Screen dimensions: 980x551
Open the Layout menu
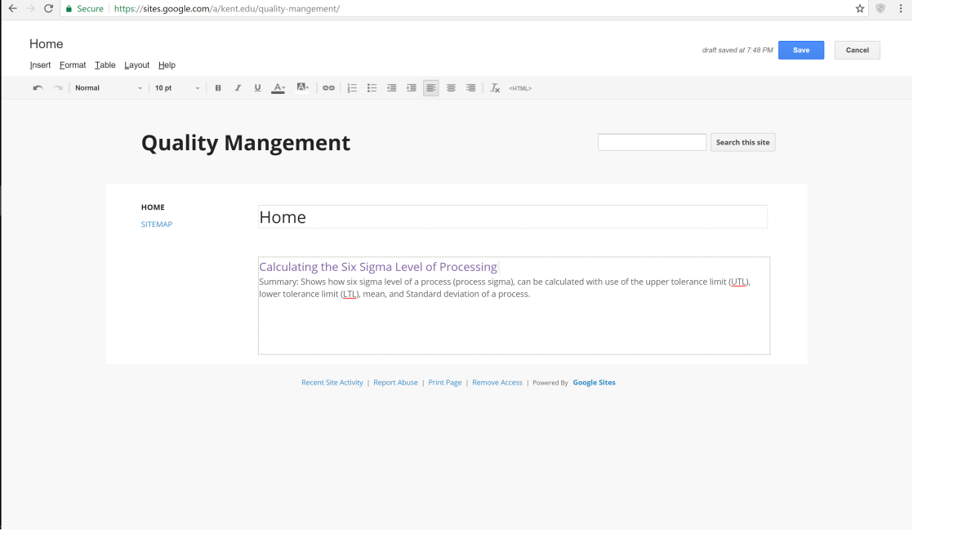click(x=136, y=65)
